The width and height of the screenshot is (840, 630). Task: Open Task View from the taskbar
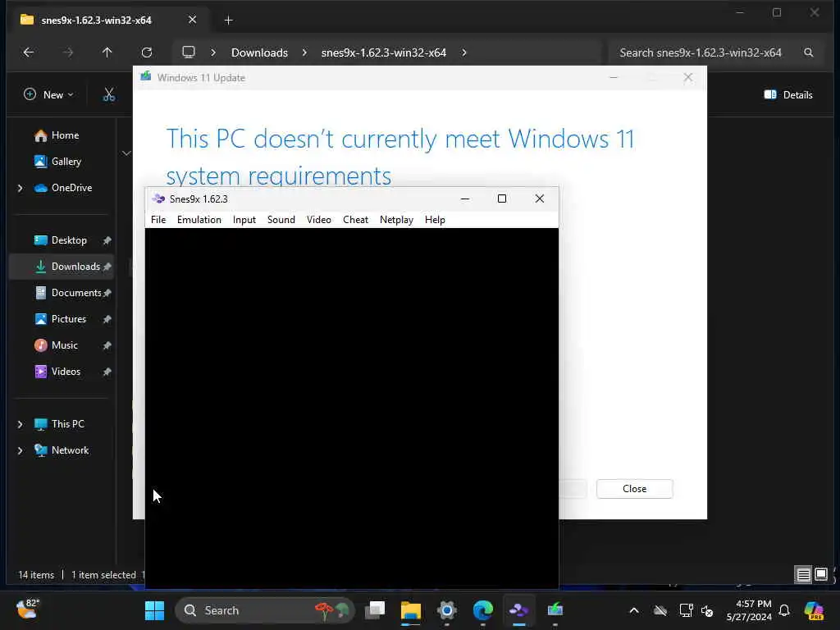click(x=375, y=610)
